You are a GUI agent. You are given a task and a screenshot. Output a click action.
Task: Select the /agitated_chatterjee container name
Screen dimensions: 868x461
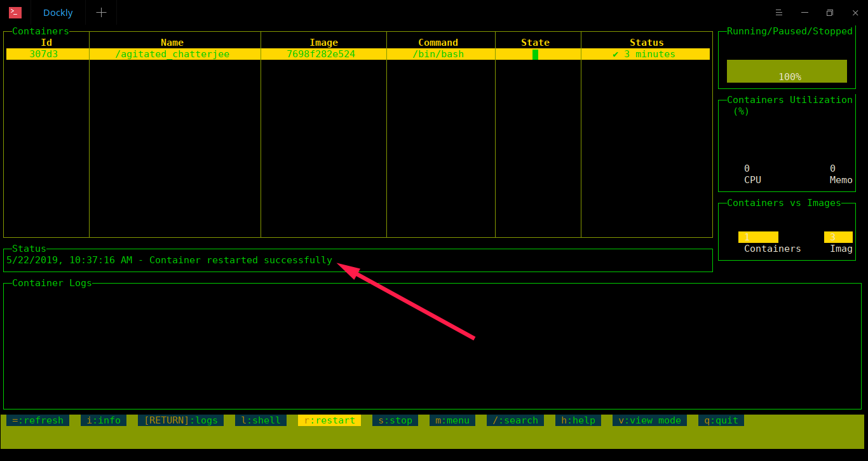pos(172,54)
